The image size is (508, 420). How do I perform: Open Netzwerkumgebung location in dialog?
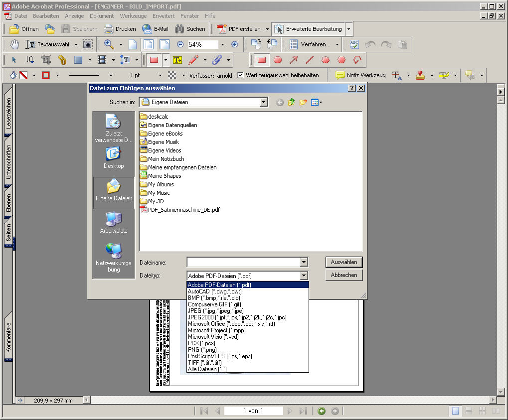(x=114, y=258)
